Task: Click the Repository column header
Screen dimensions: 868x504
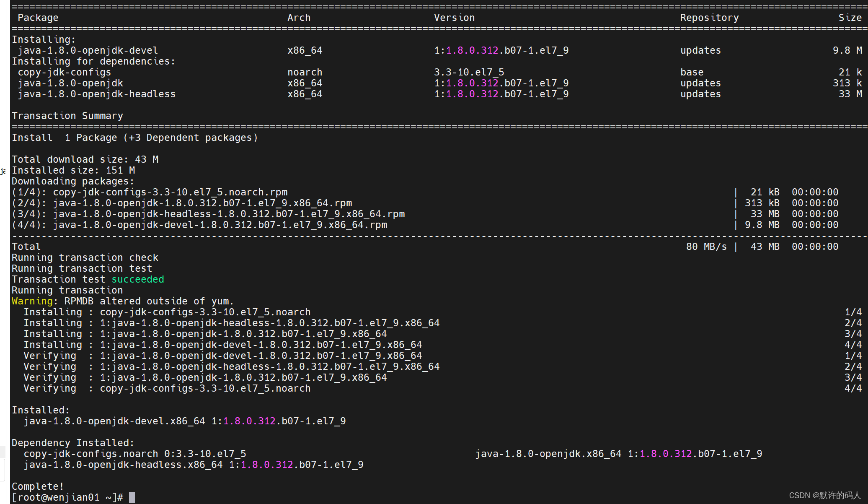Action: 709,18
